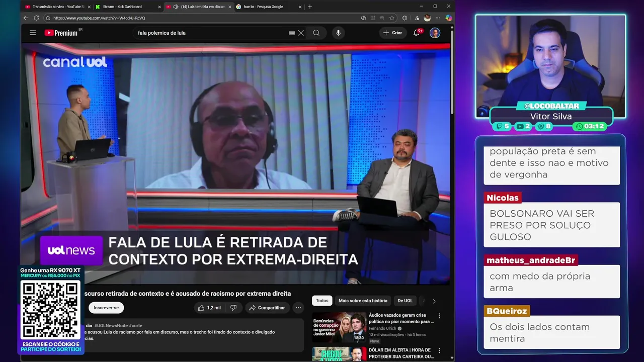Open the browser profile avatar

point(427,18)
